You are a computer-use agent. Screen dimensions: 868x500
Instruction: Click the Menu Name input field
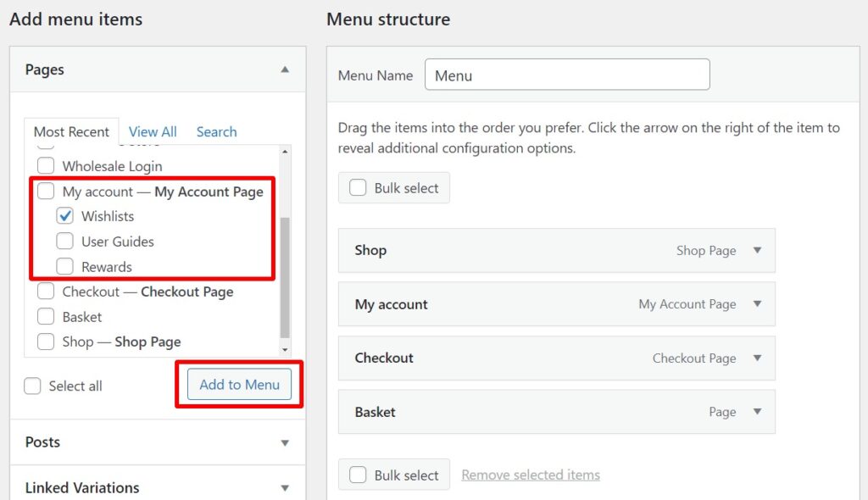566,75
